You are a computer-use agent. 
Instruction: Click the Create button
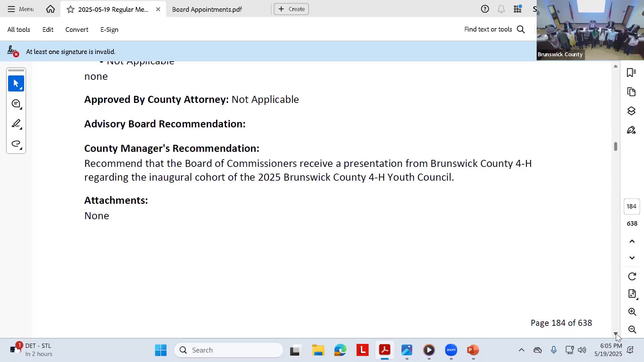[291, 9]
